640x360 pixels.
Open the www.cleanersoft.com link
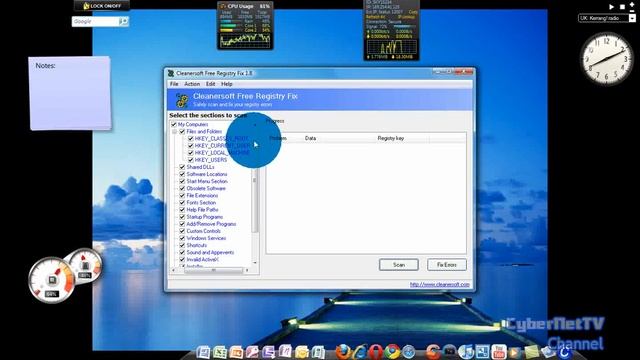(440, 284)
